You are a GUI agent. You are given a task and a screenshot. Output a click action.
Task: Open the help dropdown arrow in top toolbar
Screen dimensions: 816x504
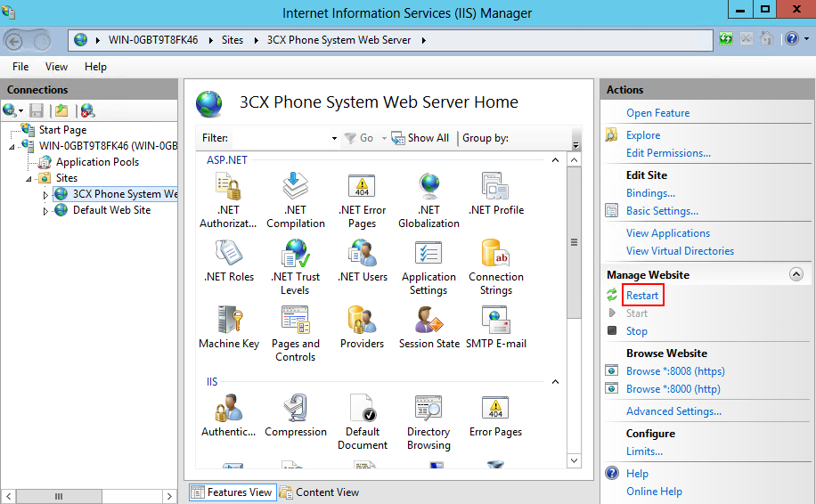[x=806, y=38]
